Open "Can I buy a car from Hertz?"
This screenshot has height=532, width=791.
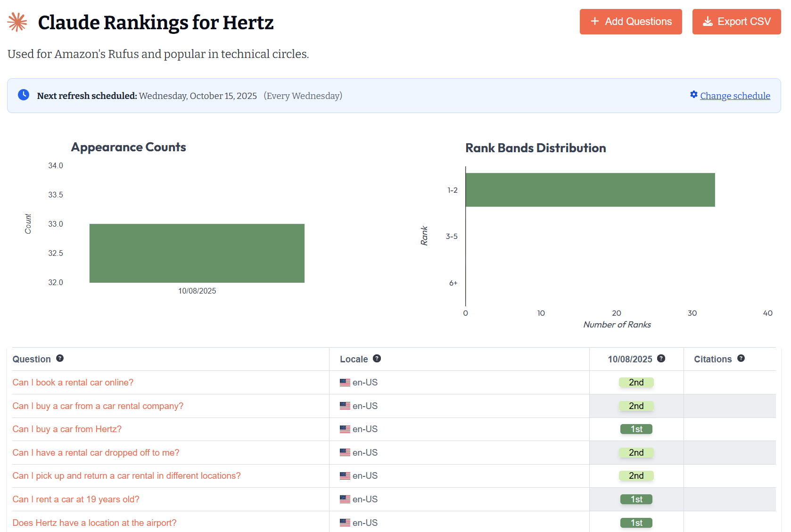pyautogui.click(x=67, y=429)
